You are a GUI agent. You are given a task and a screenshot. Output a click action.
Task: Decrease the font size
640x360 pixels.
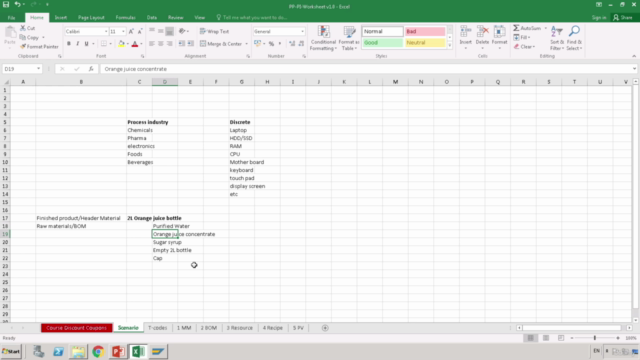tap(140, 31)
